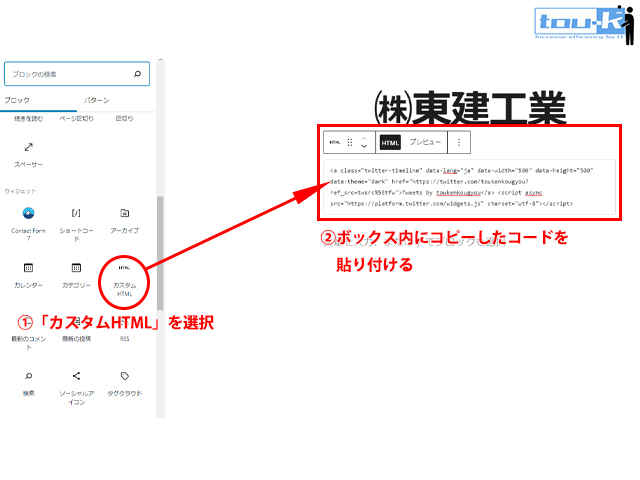Select the ページ区切り block label
Image resolution: width=640 pixels, height=480 pixels.
click(x=76, y=118)
